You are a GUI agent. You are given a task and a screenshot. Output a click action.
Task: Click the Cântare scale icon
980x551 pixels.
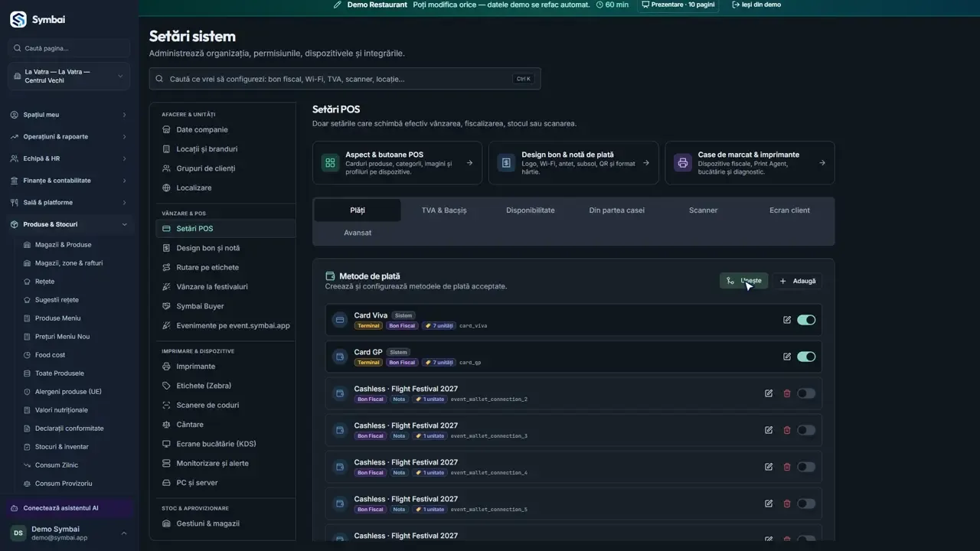tap(167, 425)
